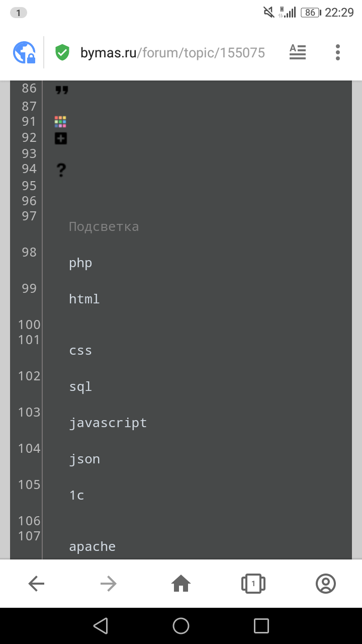Screen dimensions: 362x644
Task: Open the user profile icon
Action: 325,584
